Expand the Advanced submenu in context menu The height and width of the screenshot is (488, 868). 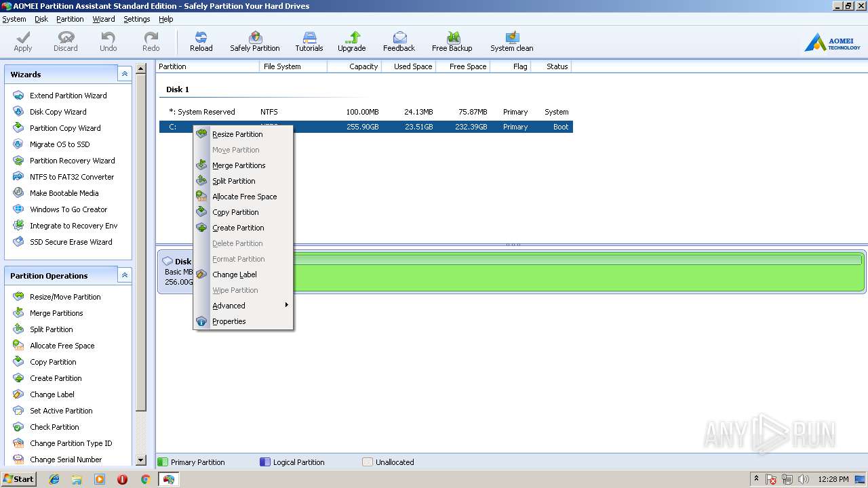243,306
